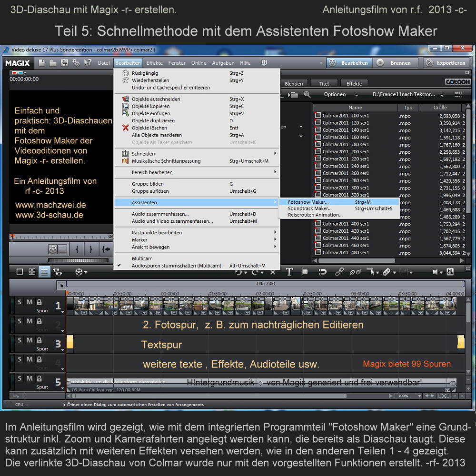Click the Exportieren button
This screenshot has width=476, height=476.
[446, 63]
